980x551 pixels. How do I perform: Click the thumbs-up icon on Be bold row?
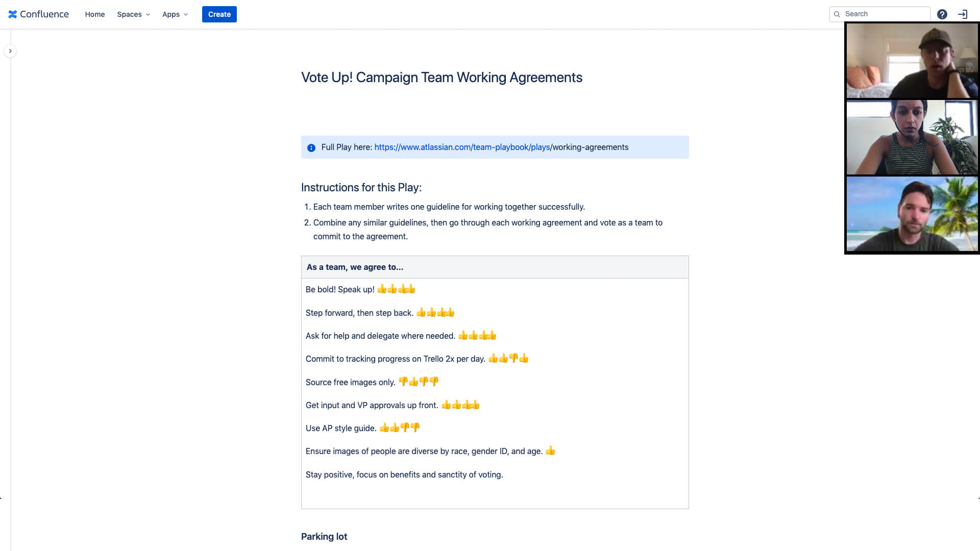tap(382, 289)
